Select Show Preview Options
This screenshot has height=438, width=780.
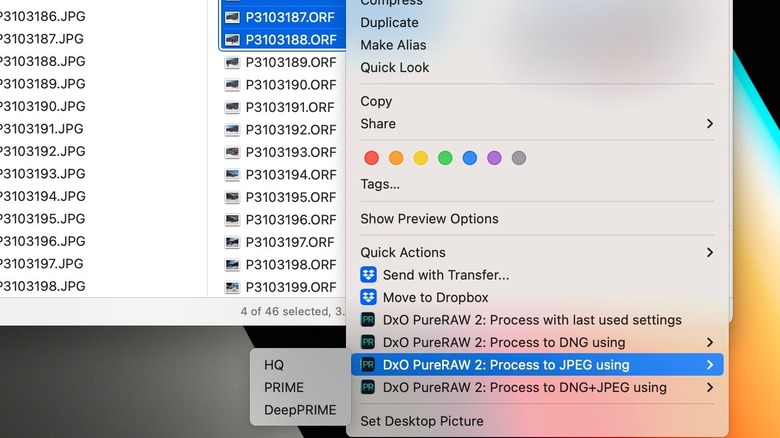429,219
